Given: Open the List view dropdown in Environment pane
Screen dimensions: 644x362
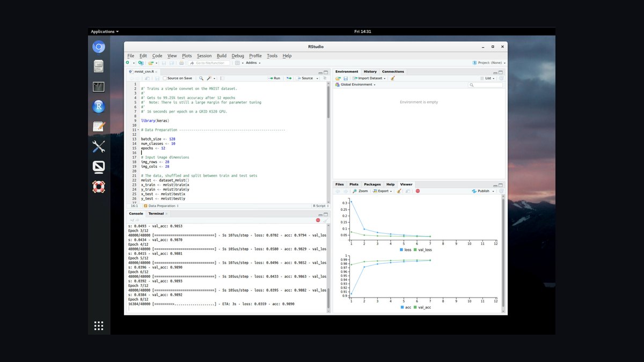Looking at the screenshot, I should (x=488, y=78).
